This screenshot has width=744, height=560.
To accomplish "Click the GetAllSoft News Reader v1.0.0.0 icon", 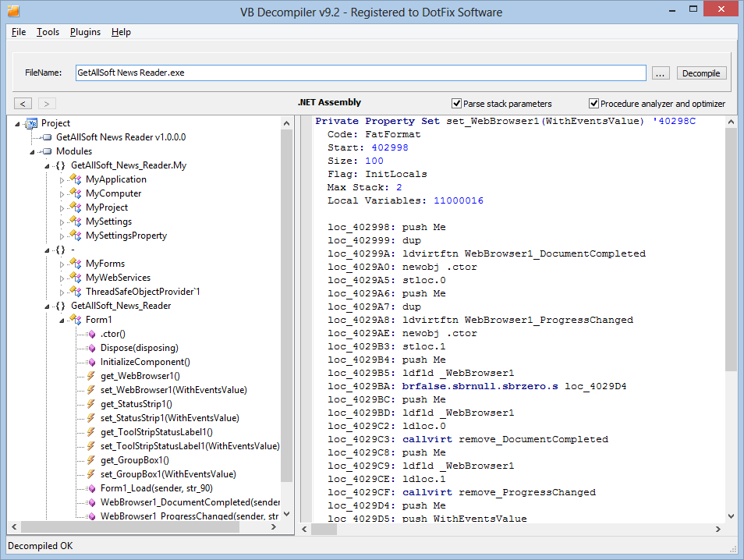I will [x=47, y=137].
